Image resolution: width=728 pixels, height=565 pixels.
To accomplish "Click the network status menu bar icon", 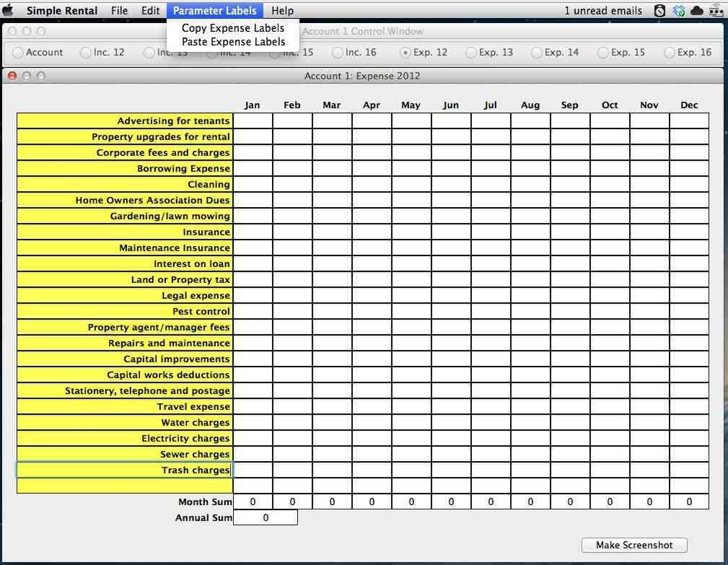I will [716, 10].
